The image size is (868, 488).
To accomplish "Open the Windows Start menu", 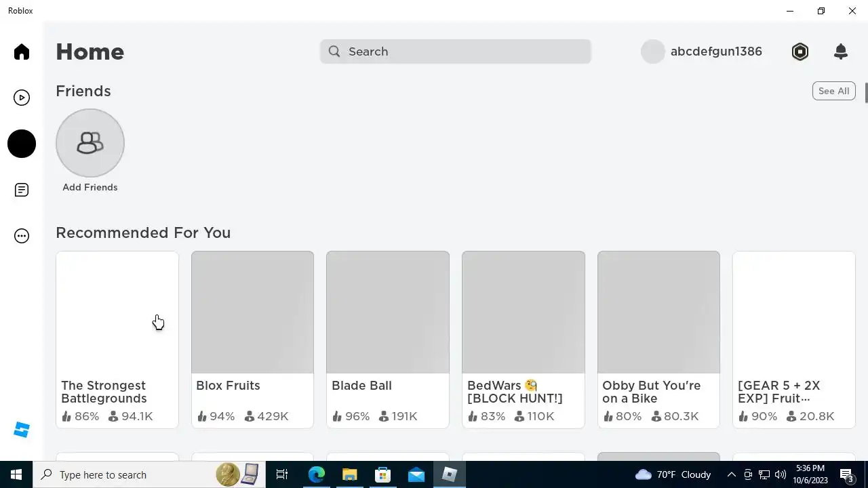I will click(x=16, y=474).
